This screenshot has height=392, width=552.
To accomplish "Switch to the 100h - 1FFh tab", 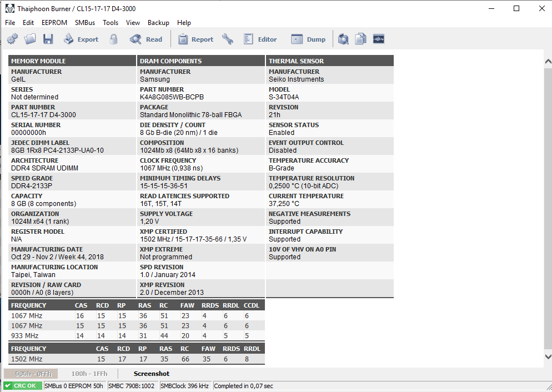I will (89, 374).
